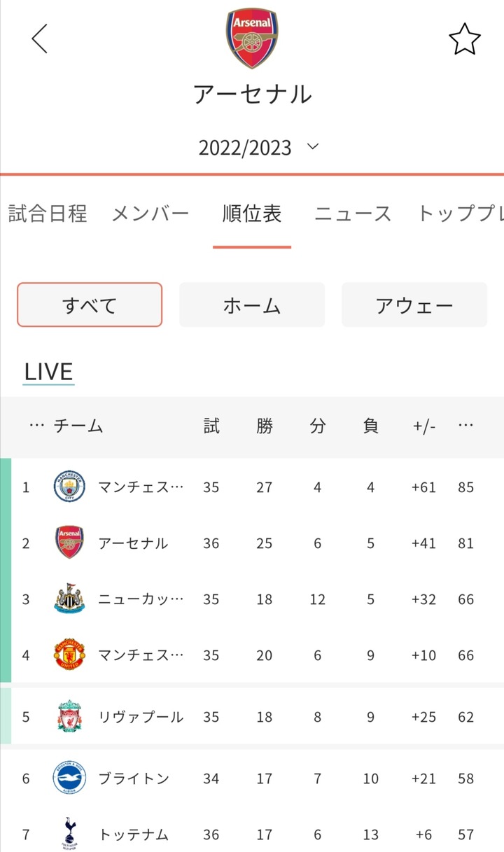Tap the Manchester City crest icon

tap(69, 487)
